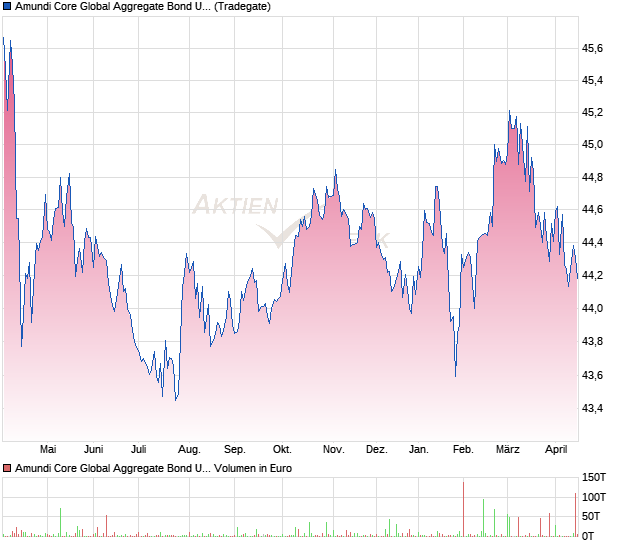Viewport: 620px width, 546px height.
Task: Click the 43,4 price axis label
Action: (592, 408)
